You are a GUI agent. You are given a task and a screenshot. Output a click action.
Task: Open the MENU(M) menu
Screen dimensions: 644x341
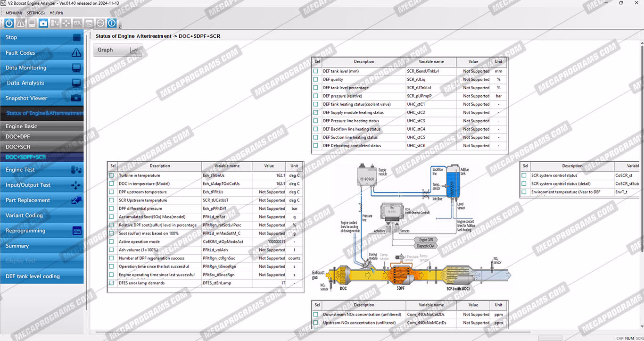(x=14, y=13)
